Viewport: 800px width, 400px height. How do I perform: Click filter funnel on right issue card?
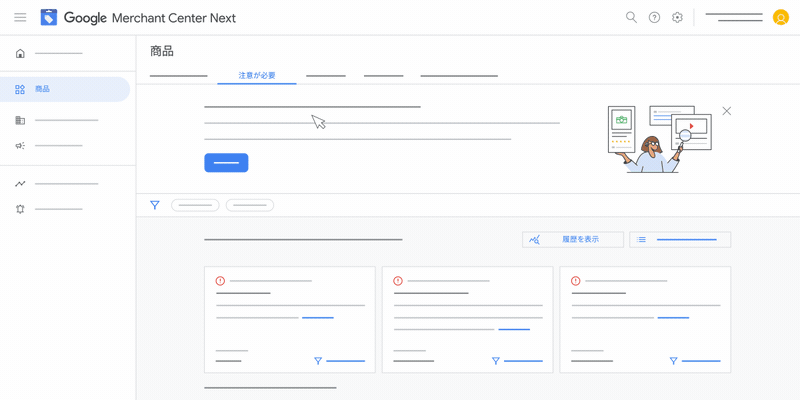[x=673, y=361]
